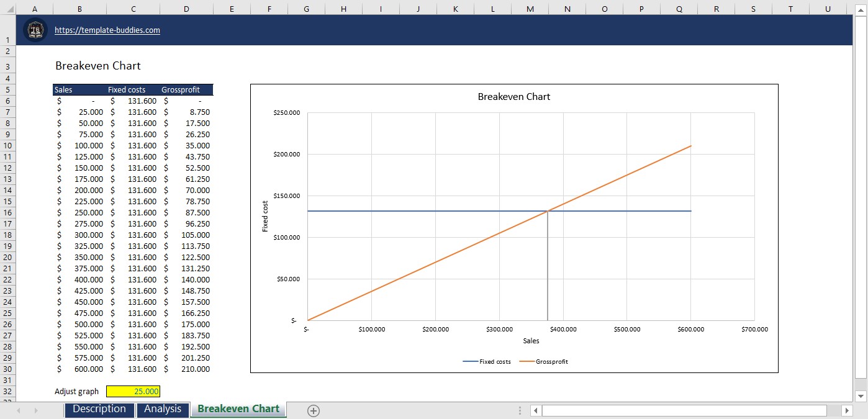Click the sales value 25.000 in row 7

coord(79,112)
